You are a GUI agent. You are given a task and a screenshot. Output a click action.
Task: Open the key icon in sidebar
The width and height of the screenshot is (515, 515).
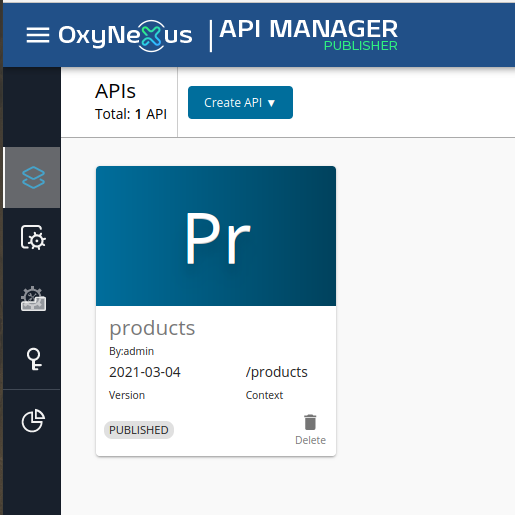coord(34,359)
